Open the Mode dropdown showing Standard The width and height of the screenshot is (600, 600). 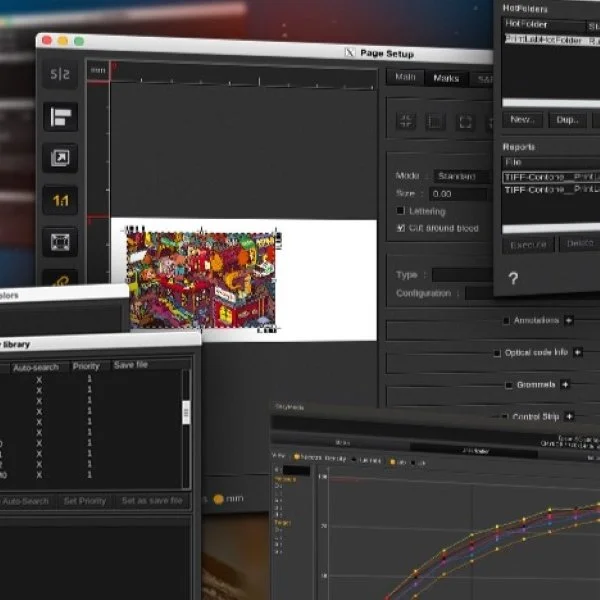tap(463, 176)
